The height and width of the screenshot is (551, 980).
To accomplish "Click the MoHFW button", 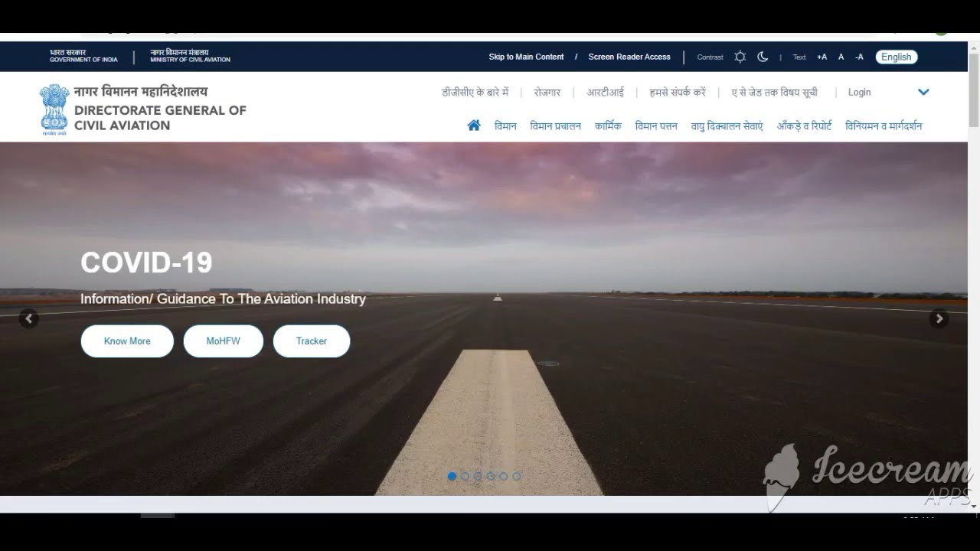I will click(x=224, y=341).
